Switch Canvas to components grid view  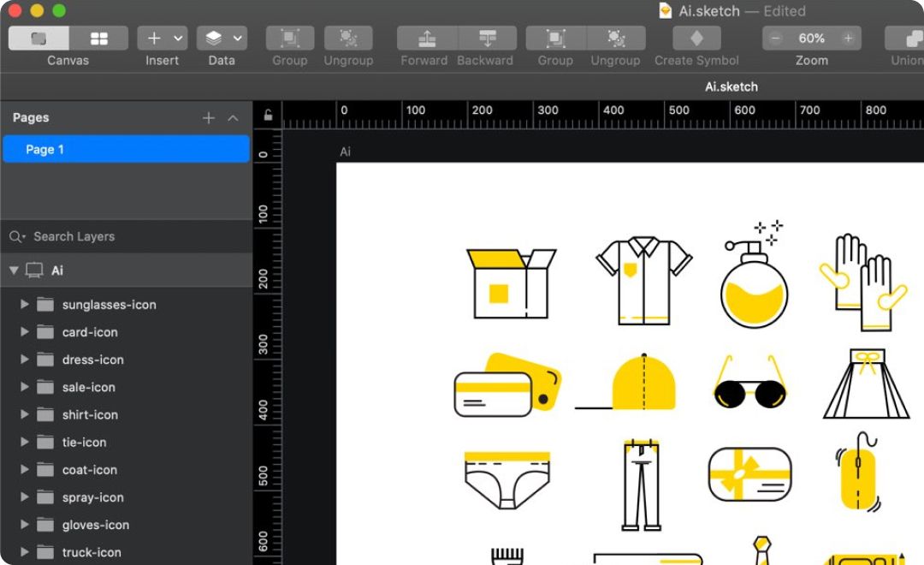coord(99,39)
